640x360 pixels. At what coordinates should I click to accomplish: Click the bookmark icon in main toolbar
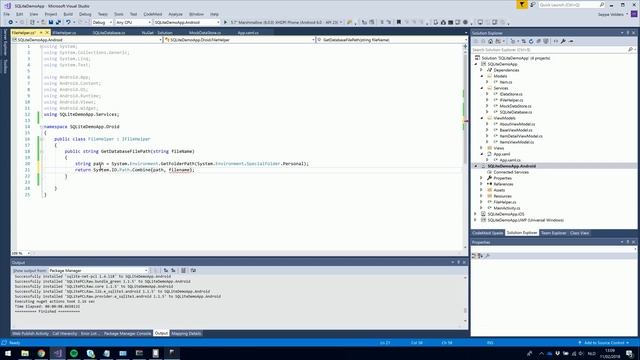click(x=399, y=22)
